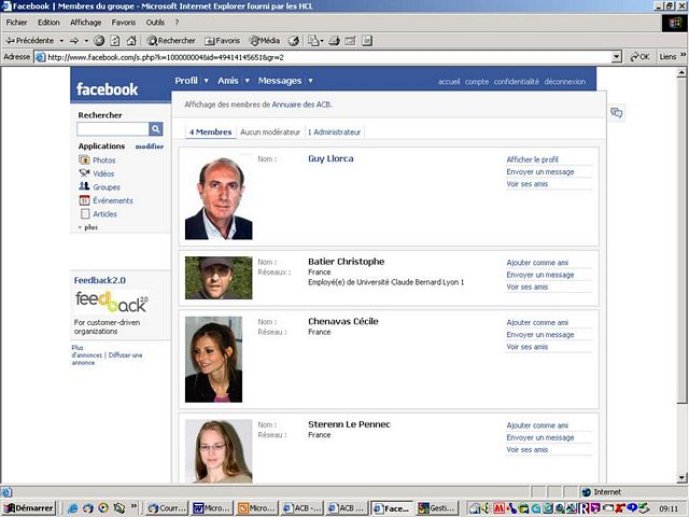Click the History icon in toolbar

click(x=294, y=41)
